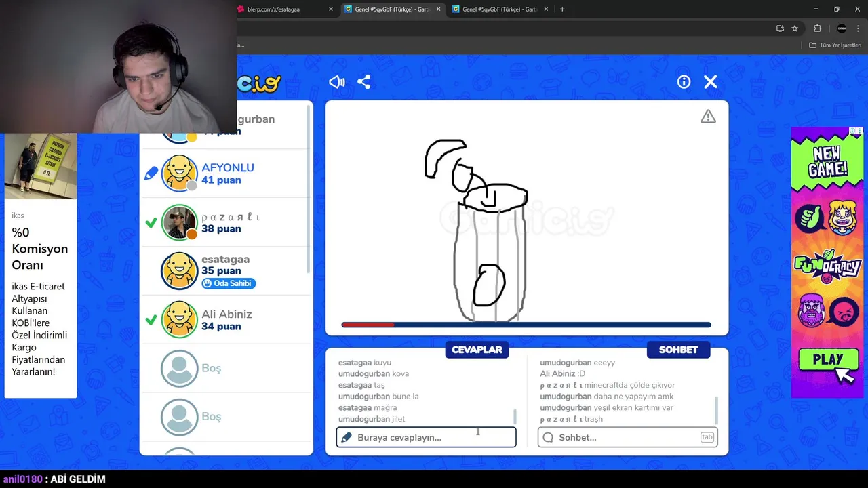Focus the Buraya cevaplayın answer field
Image resolution: width=868 pixels, height=488 pixels.
pos(426,437)
